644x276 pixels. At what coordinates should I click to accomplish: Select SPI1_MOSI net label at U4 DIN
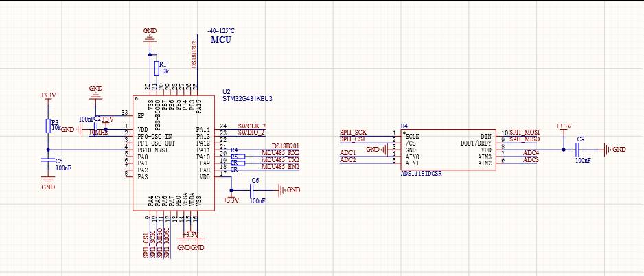[x=525, y=133]
